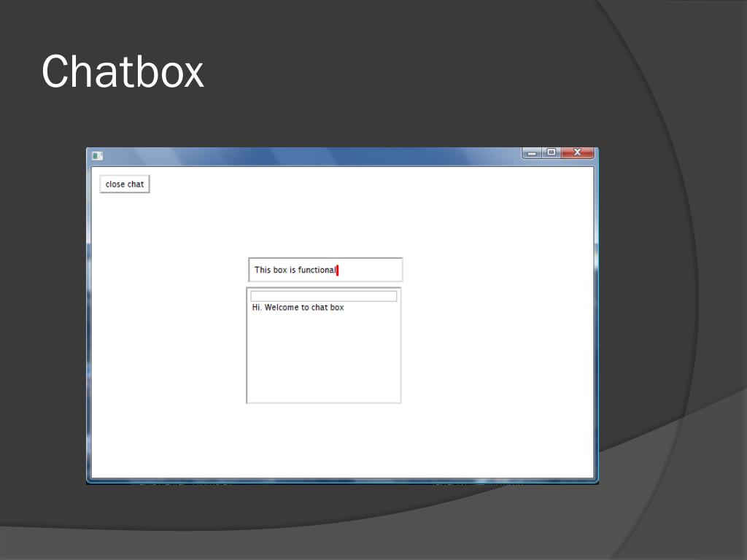The height and width of the screenshot is (560, 747).
Task: Minimize the chat application window
Action: coord(532,153)
